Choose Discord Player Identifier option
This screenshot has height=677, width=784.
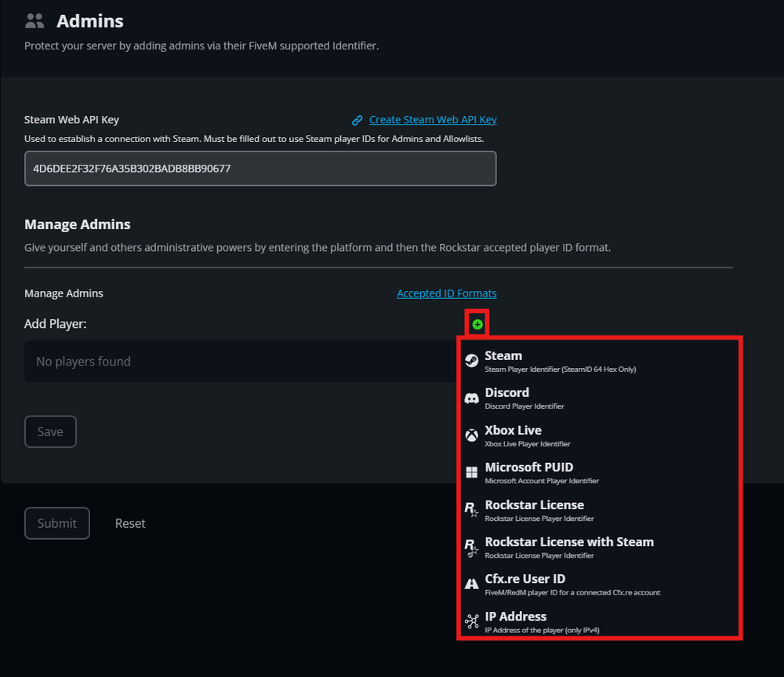[x=524, y=406]
